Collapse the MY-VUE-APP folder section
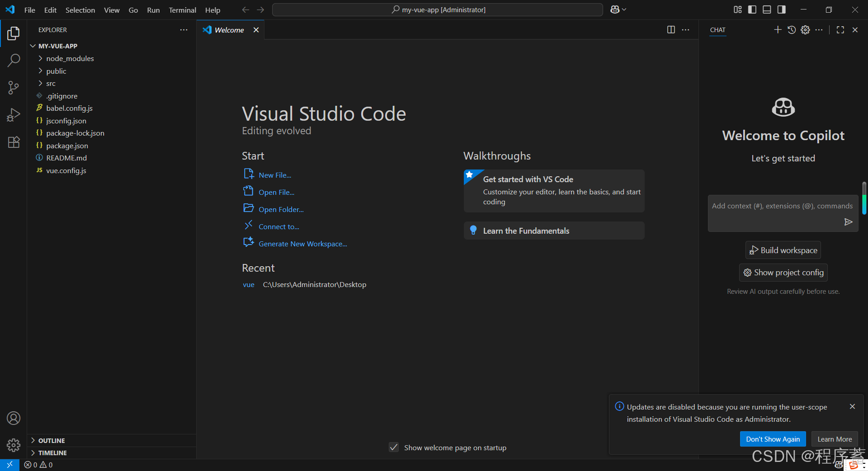 point(112,46)
